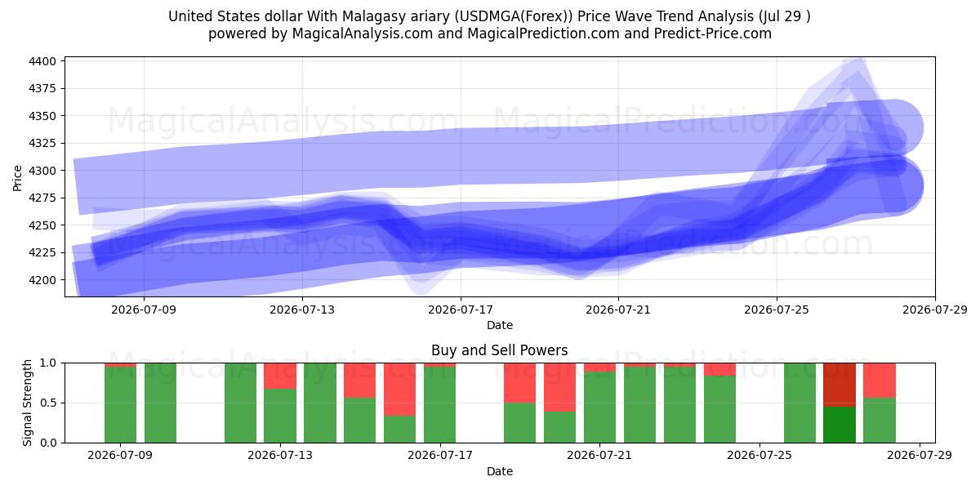The height and width of the screenshot is (490, 980).
Task: Select the dark green highlighted buy bar near 2026-07-27
Action: tap(840, 425)
